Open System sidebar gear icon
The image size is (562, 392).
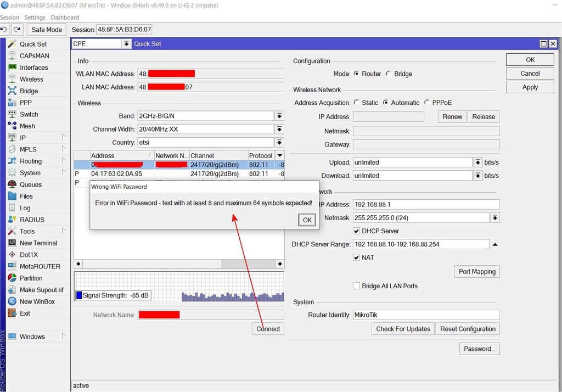12,173
